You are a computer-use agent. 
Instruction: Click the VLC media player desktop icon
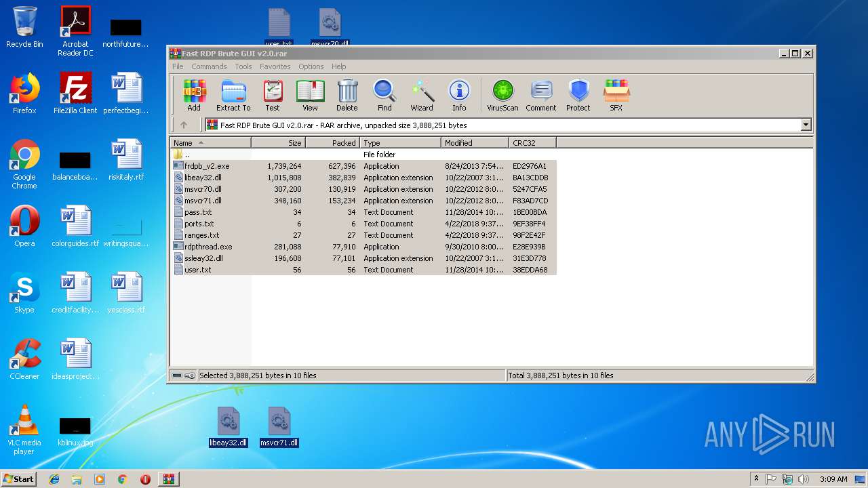(x=24, y=430)
